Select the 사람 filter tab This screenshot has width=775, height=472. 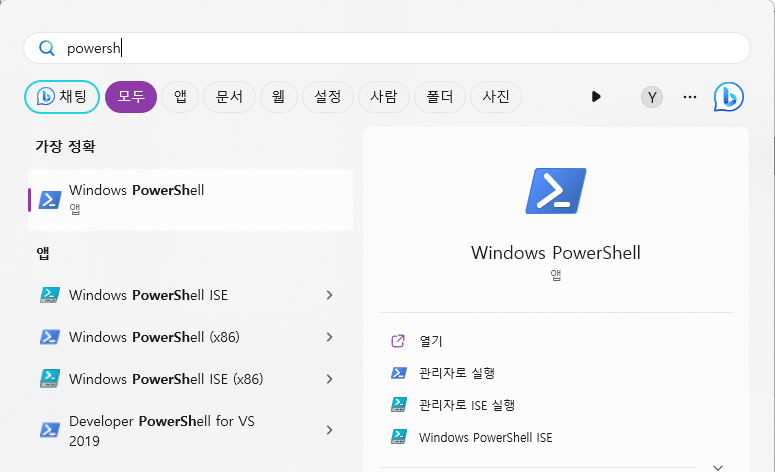tap(384, 97)
